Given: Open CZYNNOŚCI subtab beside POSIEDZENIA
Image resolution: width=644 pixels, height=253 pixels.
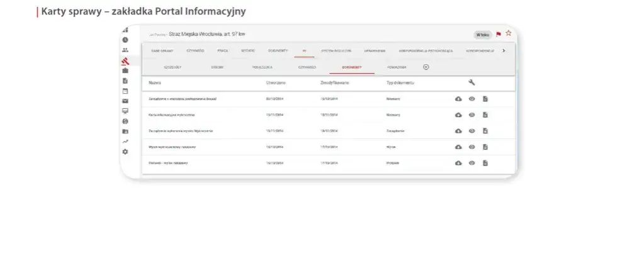Looking at the screenshot, I should point(307,67).
